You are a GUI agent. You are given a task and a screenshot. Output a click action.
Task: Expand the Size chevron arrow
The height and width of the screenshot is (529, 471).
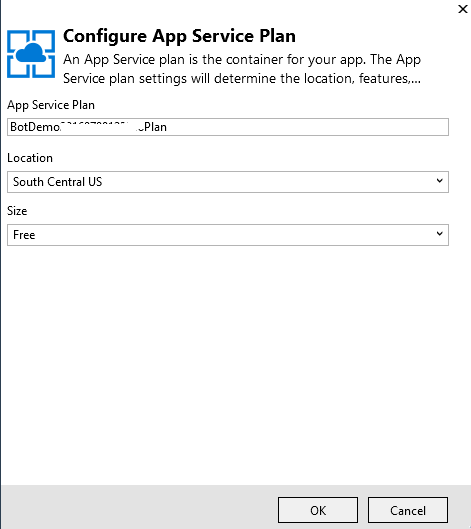pos(439,234)
